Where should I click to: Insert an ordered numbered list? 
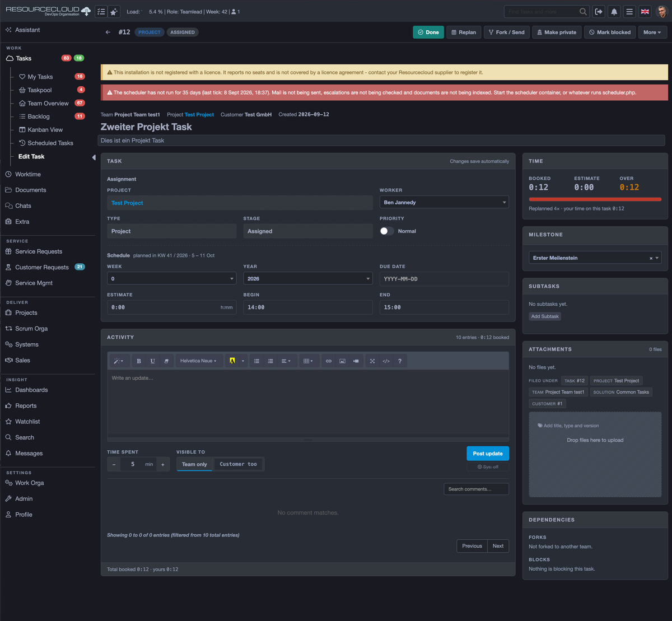click(270, 361)
